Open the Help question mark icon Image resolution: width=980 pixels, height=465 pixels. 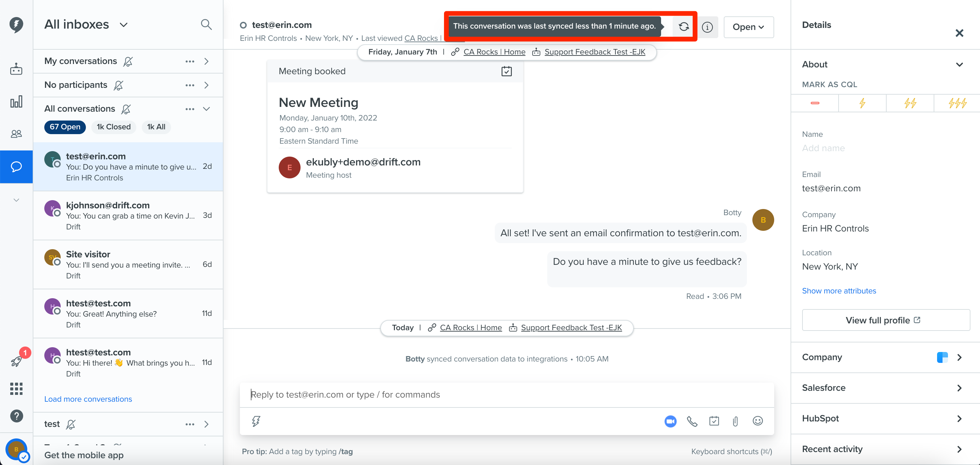[x=16, y=416]
